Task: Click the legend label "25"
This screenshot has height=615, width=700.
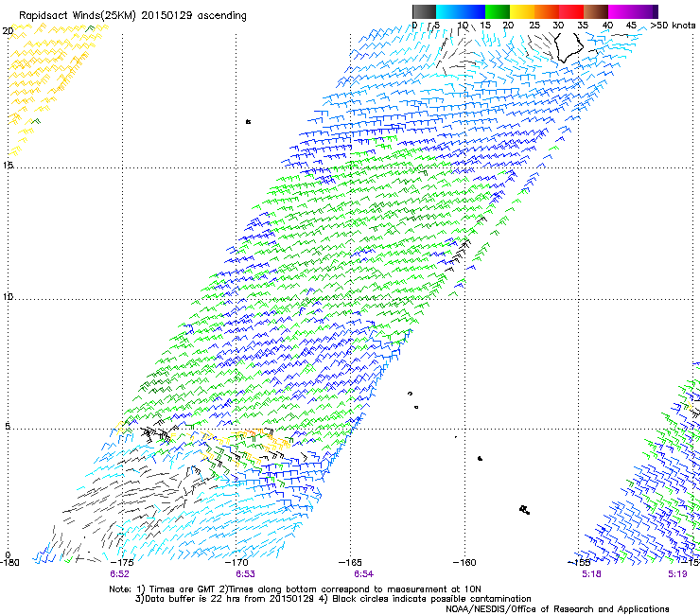Action: pyautogui.click(x=534, y=26)
